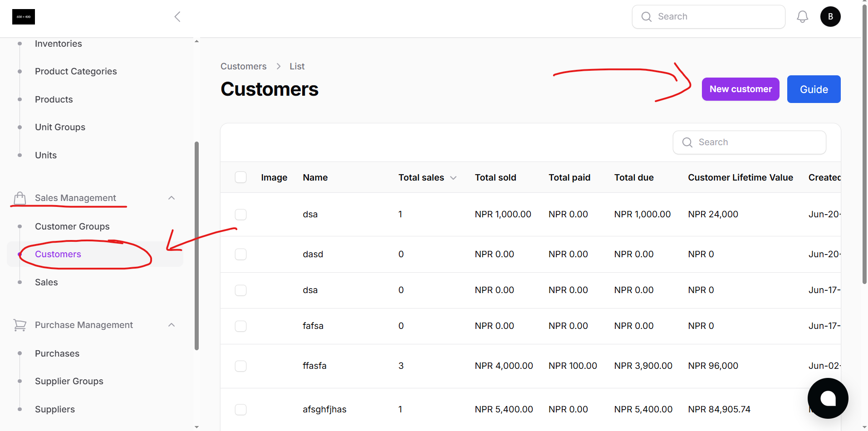Click the 600x400 logo placeholder

tap(23, 17)
